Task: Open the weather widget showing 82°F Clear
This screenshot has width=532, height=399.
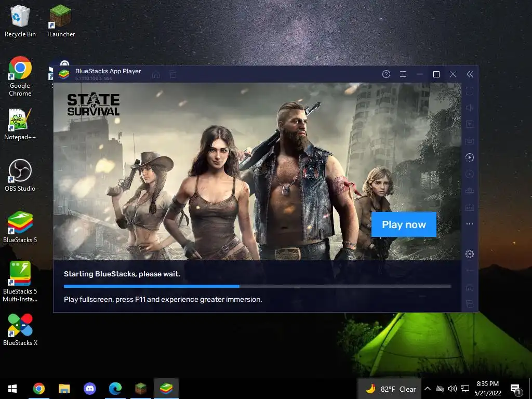Action: pyautogui.click(x=390, y=389)
